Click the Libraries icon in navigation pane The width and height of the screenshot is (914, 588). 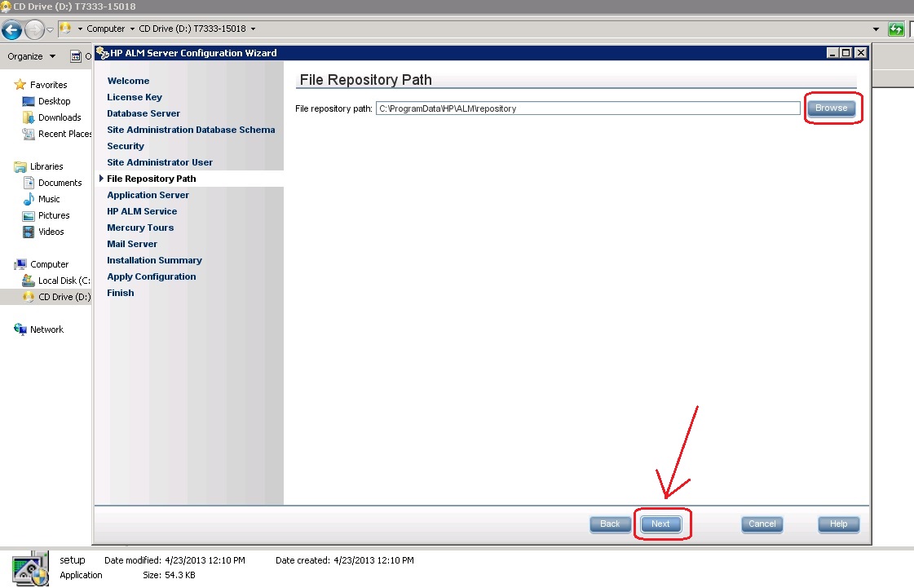20,166
